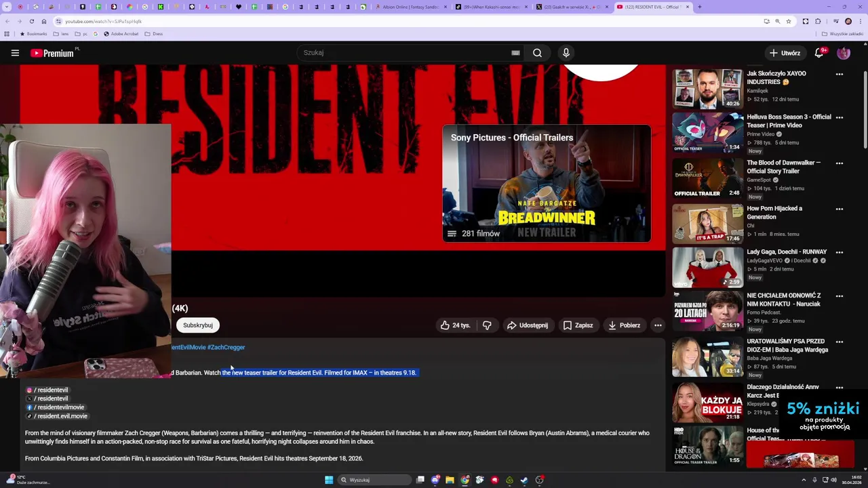The image size is (868, 488).
Task: Open Sony Pictures Official Trailers playlist card
Action: pyautogui.click(x=547, y=183)
